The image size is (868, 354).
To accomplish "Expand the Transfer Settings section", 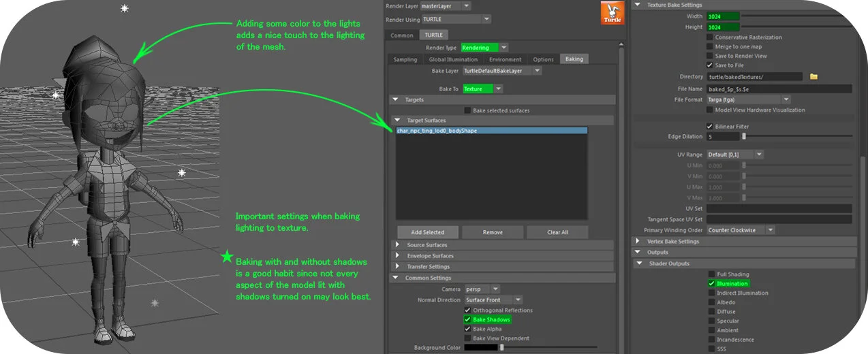I will 398,267.
